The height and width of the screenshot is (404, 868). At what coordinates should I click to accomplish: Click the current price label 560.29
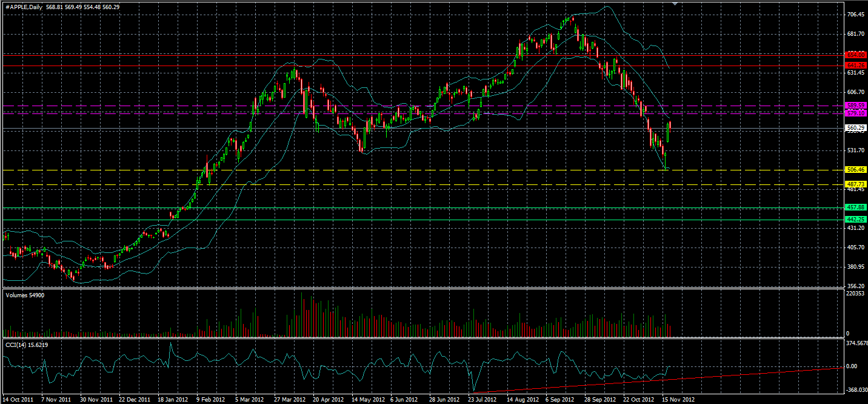tap(855, 128)
